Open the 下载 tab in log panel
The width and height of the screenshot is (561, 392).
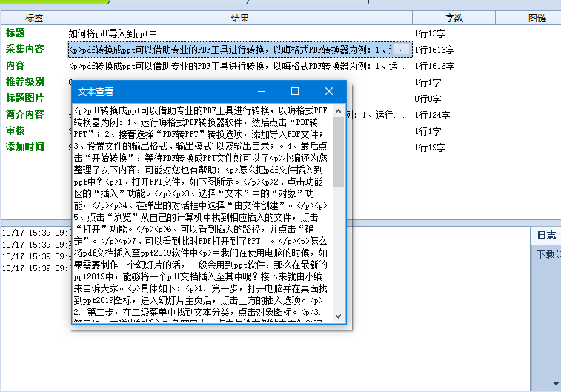pos(548,254)
